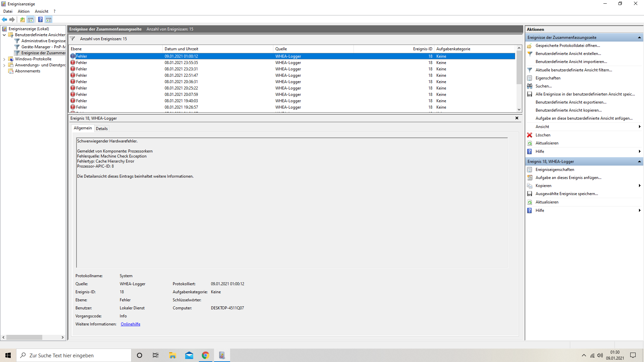Viewport: 644px width, 362px height.
Task: Click the event list scroll down arrow
Action: pos(519,110)
